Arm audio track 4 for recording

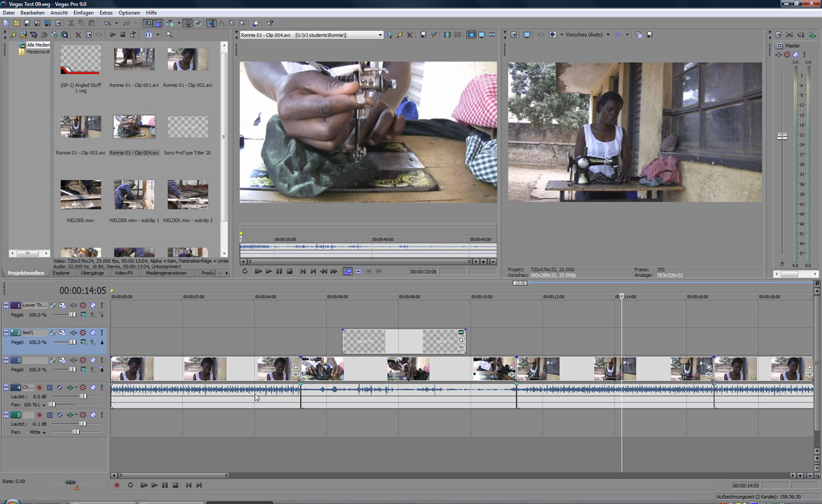point(39,388)
